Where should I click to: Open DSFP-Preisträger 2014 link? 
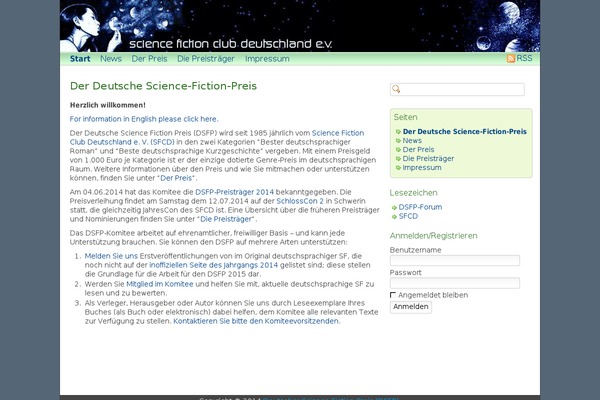click(x=235, y=192)
